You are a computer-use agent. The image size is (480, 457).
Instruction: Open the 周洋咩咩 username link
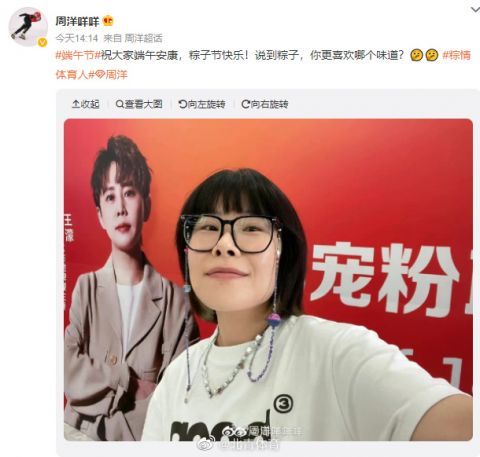(x=77, y=21)
